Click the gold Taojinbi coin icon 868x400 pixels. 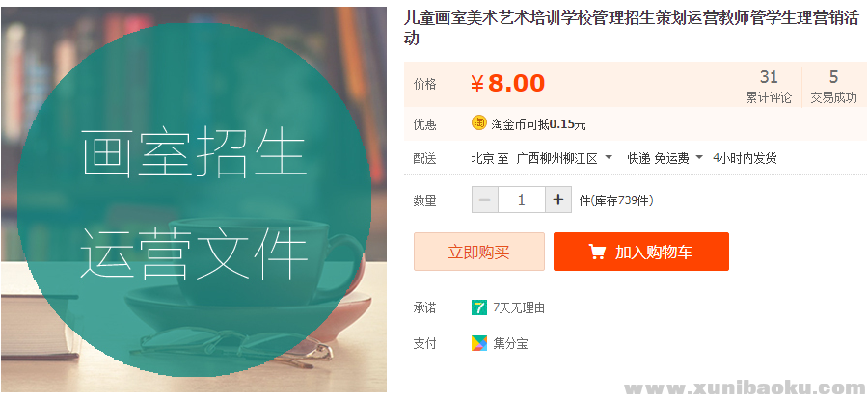[479, 122]
